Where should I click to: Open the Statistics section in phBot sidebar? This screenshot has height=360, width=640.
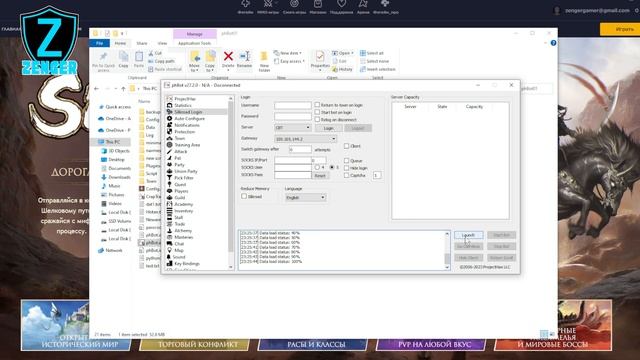182,105
